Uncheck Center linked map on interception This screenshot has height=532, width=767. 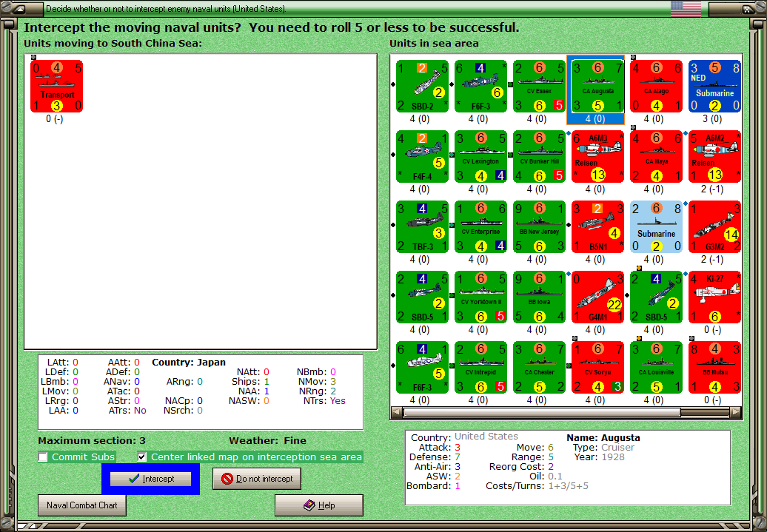[x=142, y=457]
